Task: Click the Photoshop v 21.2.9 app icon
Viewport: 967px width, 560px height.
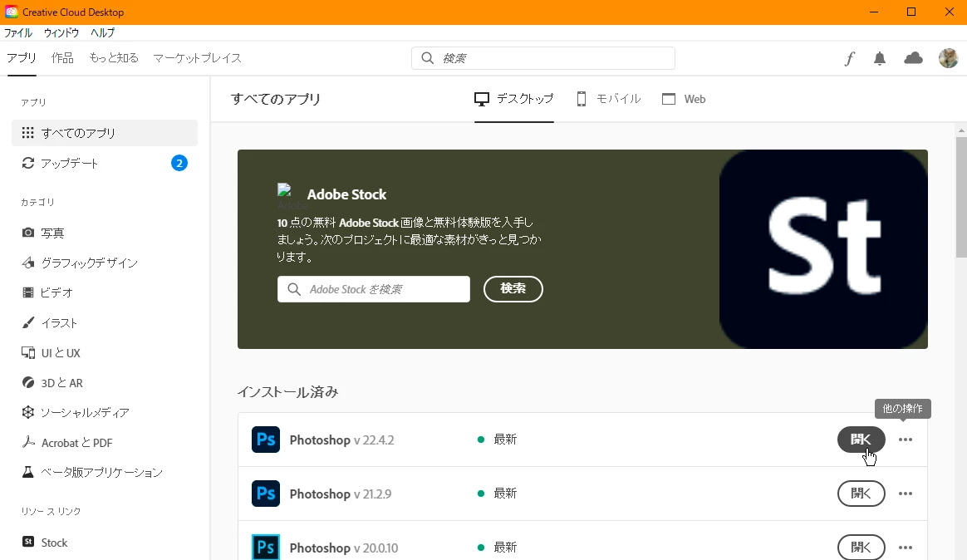Action: (266, 494)
